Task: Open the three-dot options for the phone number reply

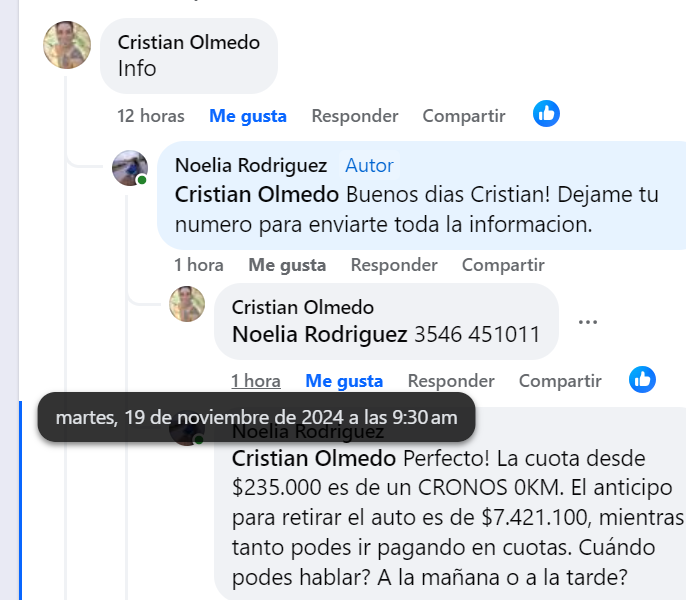Action: (x=588, y=322)
